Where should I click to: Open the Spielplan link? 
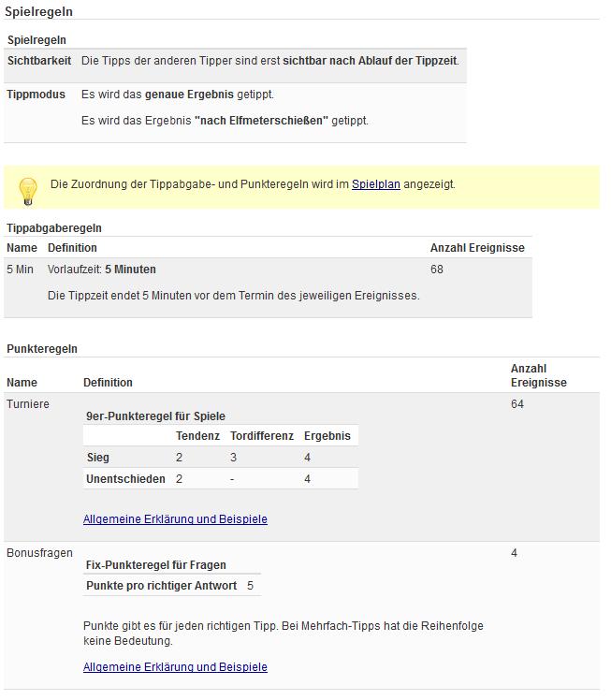[375, 184]
